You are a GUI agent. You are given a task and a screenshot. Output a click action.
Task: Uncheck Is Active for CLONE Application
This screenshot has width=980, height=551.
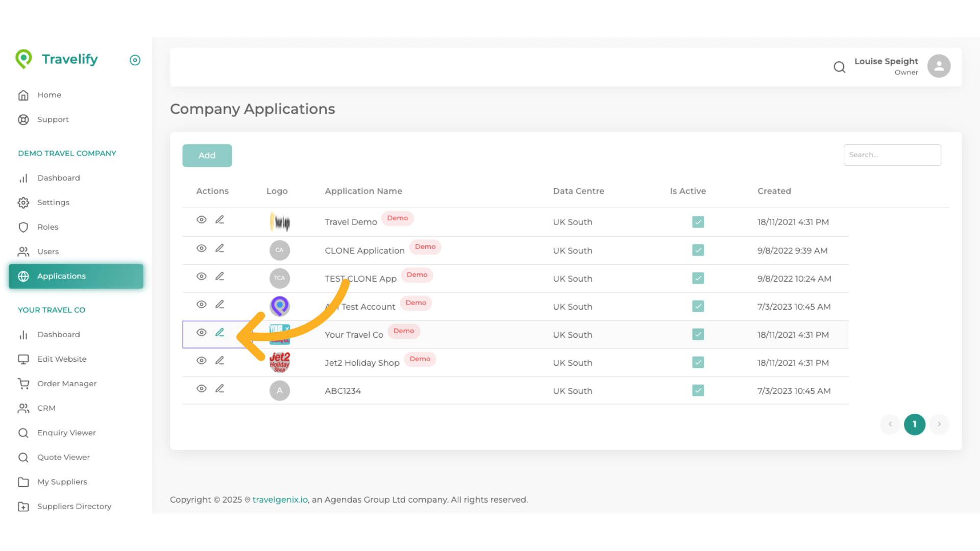pos(698,250)
